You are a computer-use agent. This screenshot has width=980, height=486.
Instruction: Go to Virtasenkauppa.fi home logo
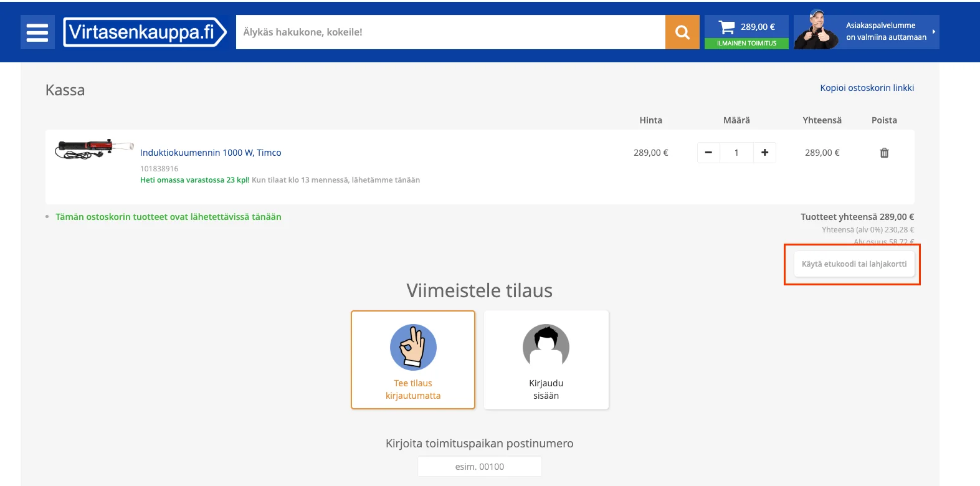coord(145,32)
